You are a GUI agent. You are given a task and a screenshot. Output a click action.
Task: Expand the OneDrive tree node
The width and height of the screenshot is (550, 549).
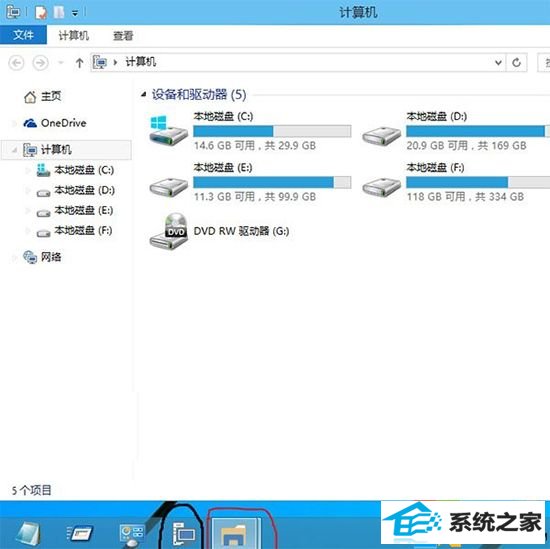[14, 123]
